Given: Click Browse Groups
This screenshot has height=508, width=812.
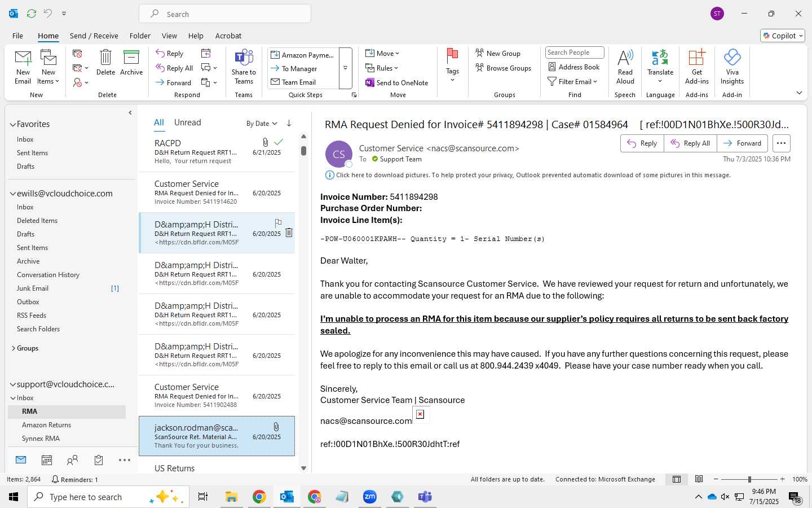Looking at the screenshot, I should [504, 68].
